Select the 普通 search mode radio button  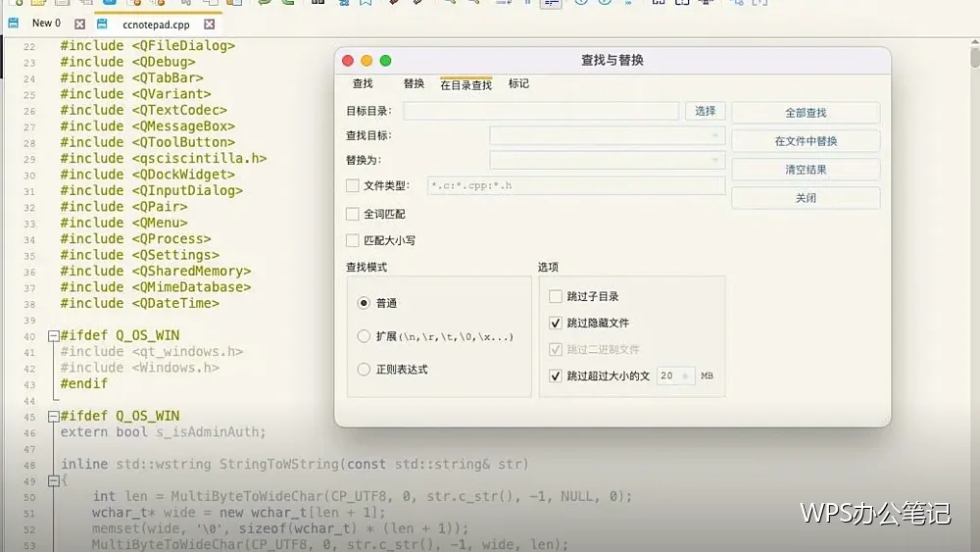pyautogui.click(x=364, y=303)
